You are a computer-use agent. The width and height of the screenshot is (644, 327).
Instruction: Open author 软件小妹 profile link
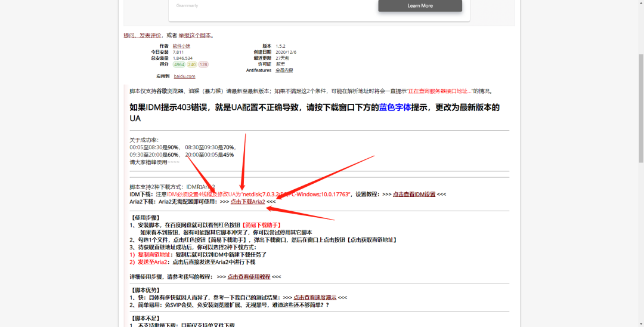coord(181,46)
